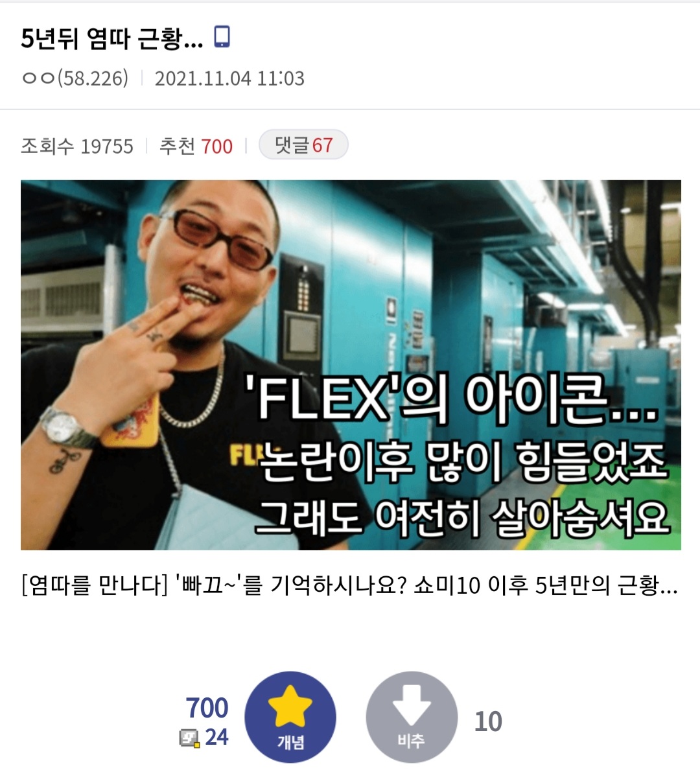This screenshot has width=700, height=783.
Task: Click the author name ㅇㅇ(58.226)
Action: tap(75, 78)
